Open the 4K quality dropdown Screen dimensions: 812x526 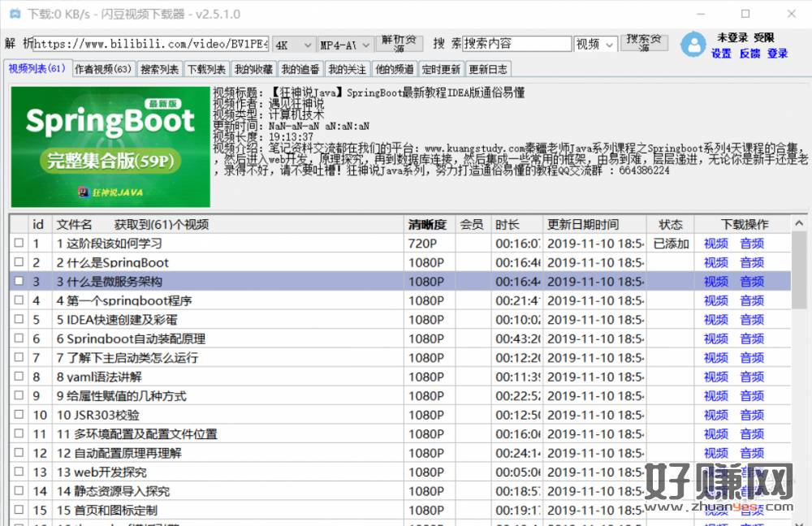293,45
